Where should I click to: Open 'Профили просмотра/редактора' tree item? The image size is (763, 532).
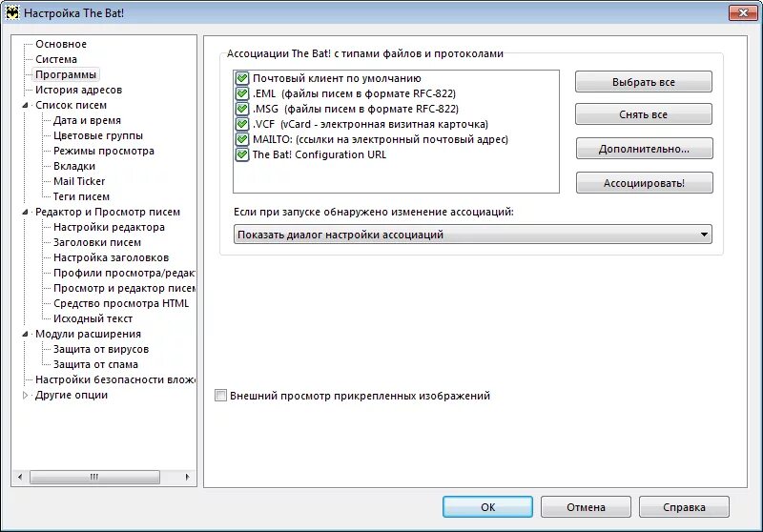(x=124, y=273)
